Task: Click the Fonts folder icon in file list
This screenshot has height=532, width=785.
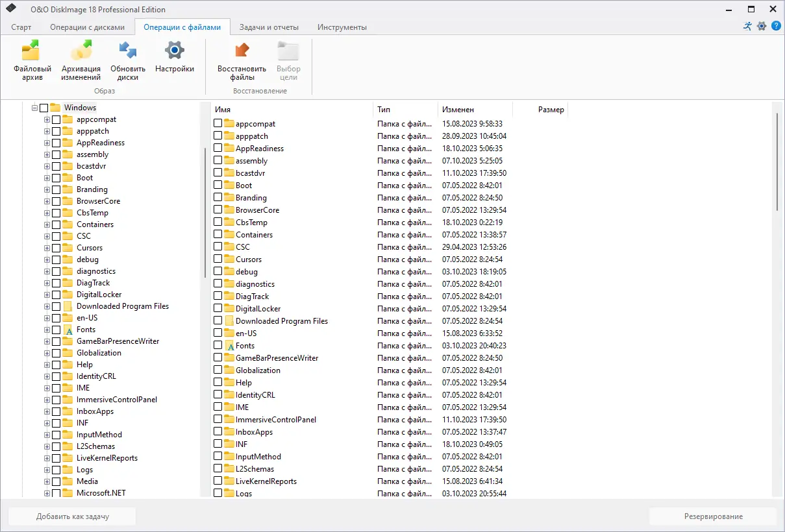Action: 229,346
